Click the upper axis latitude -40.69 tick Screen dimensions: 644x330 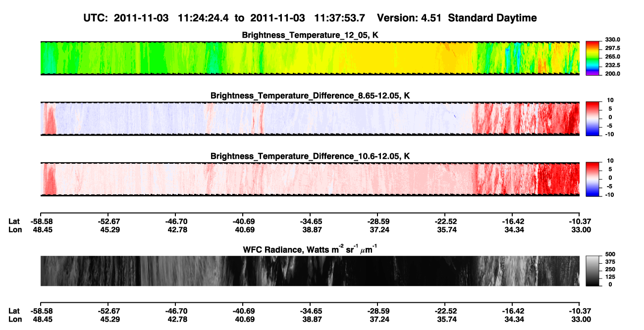coord(243,222)
